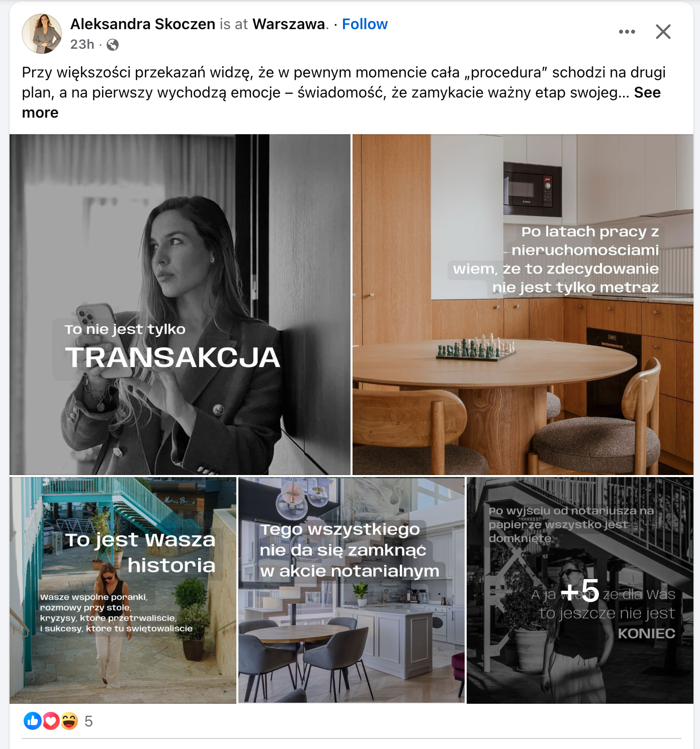Click the red heart Love reaction icon
The height and width of the screenshot is (749, 700).
pos(51,721)
